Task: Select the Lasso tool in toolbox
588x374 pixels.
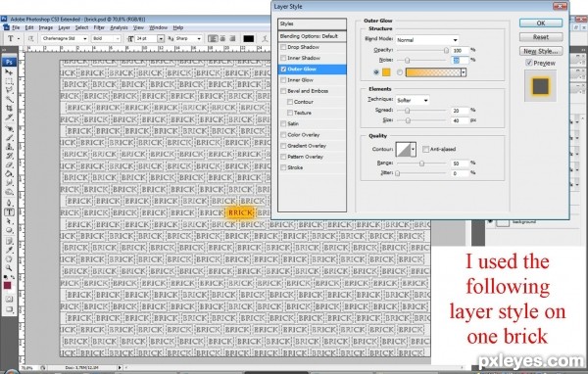Action: tap(9, 90)
